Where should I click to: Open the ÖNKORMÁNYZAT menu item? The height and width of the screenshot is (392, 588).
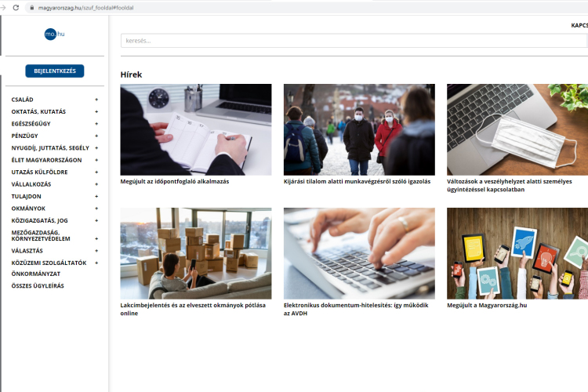pos(35,274)
